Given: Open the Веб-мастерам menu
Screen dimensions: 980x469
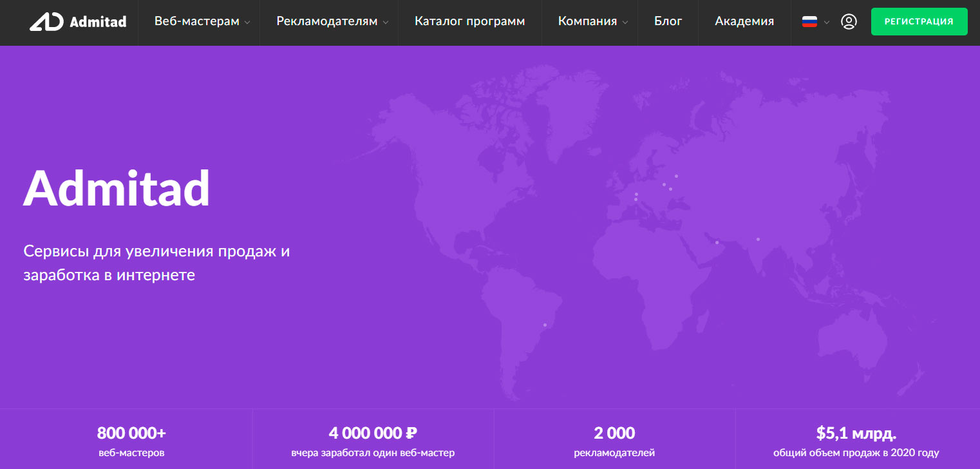Looking at the screenshot, I should [197, 21].
